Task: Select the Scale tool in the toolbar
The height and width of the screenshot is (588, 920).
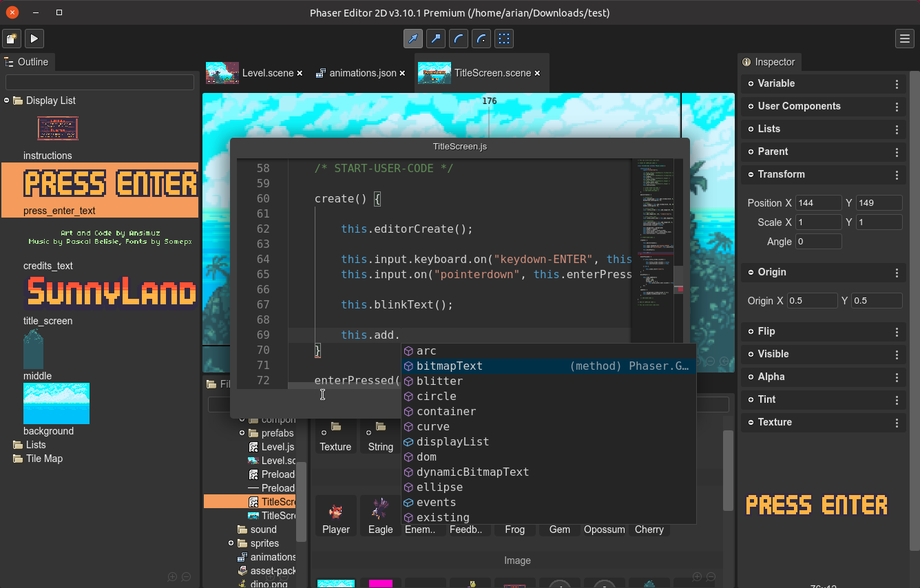Action: 435,39
